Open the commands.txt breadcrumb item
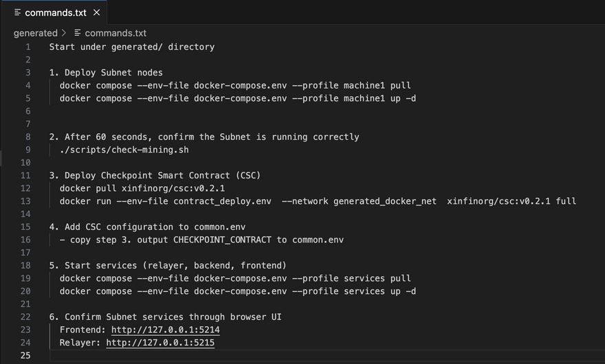Screen dimensions: 605x364 (115, 33)
